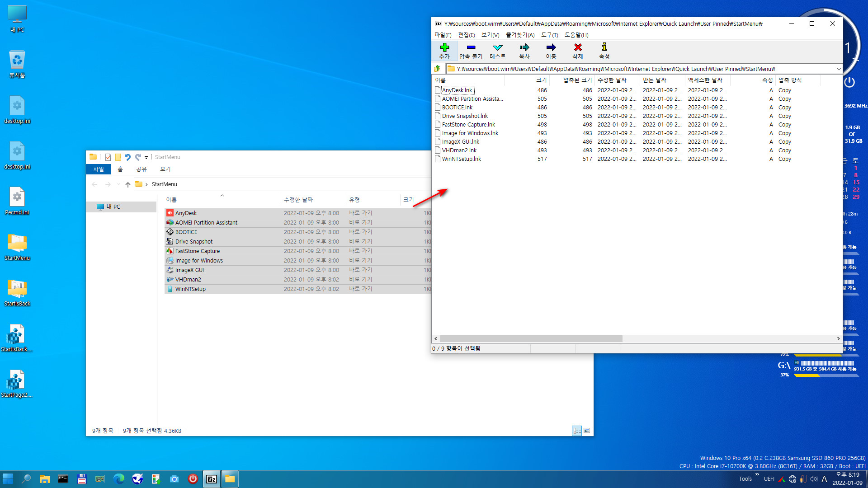Sort 7-Zip list by 수정한 날짜 column
Viewport: 868px width, 488px height.
(617, 80)
